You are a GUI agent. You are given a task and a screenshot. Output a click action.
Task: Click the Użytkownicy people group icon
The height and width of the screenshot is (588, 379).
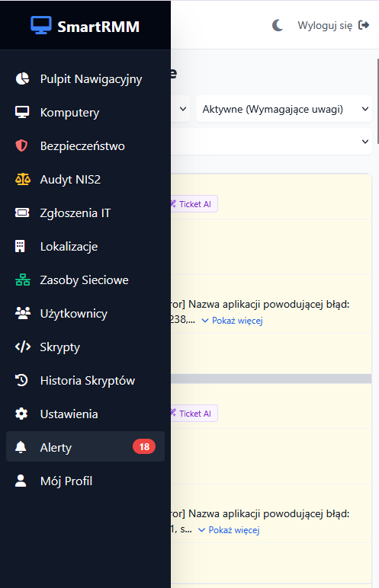click(23, 313)
